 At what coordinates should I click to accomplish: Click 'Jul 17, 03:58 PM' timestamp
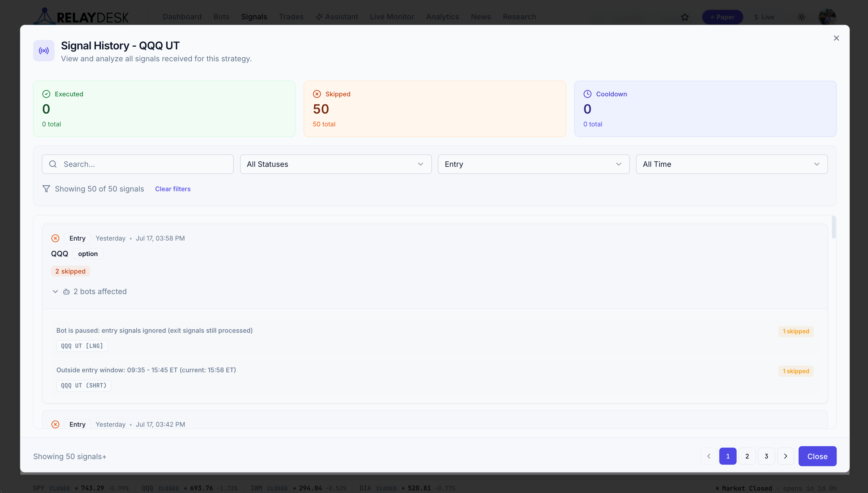click(x=160, y=238)
